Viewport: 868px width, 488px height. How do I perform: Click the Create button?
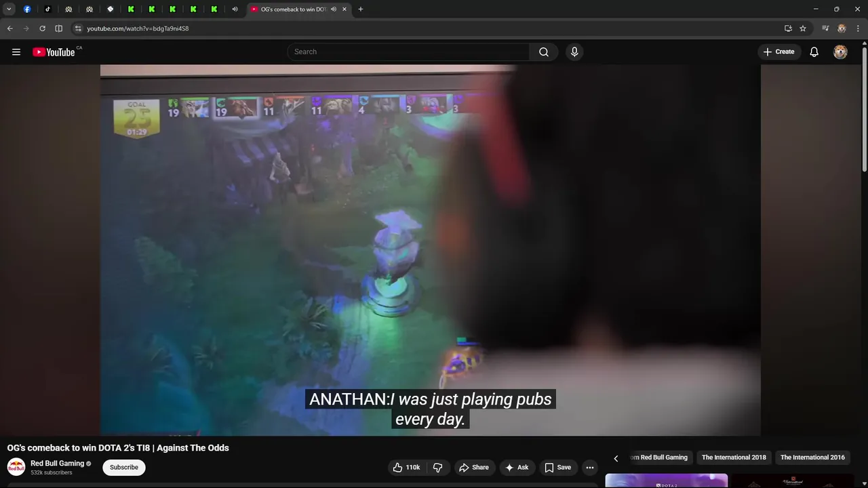(778, 52)
